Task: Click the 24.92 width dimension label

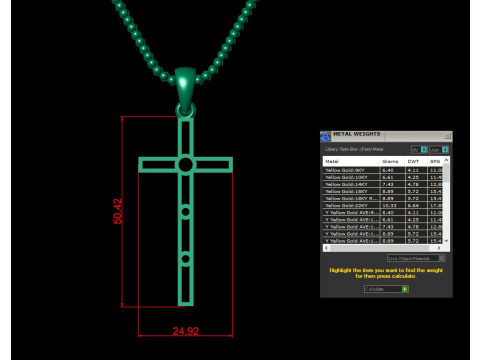Action: (x=186, y=331)
